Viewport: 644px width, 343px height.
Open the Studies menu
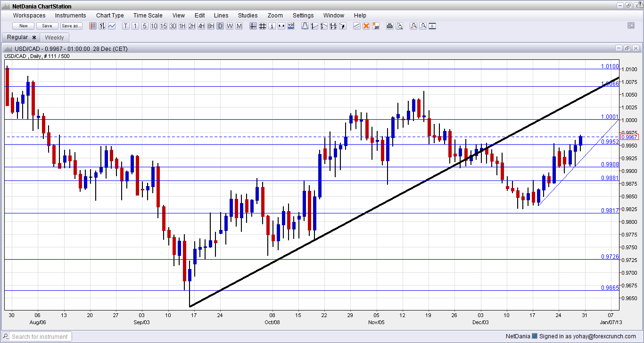click(x=248, y=16)
